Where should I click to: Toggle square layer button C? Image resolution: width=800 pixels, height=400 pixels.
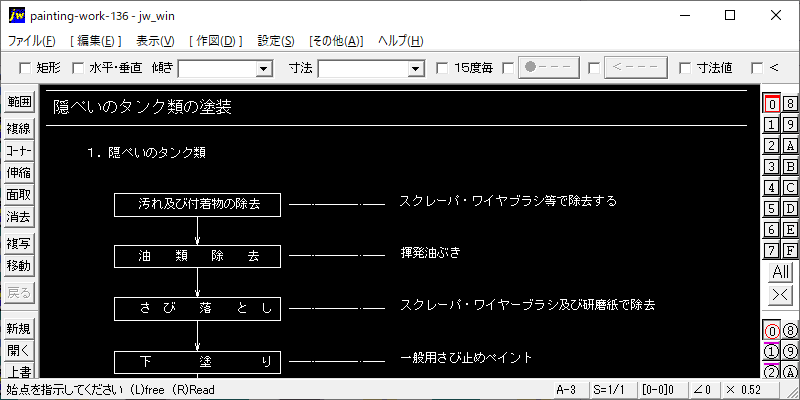click(790, 187)
